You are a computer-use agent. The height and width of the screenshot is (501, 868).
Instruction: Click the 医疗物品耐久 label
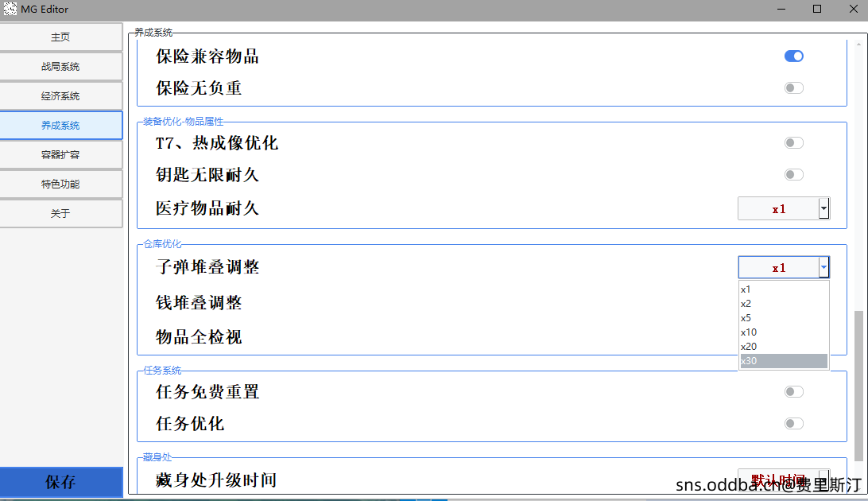pyautogui.click(x=207, y=208)
